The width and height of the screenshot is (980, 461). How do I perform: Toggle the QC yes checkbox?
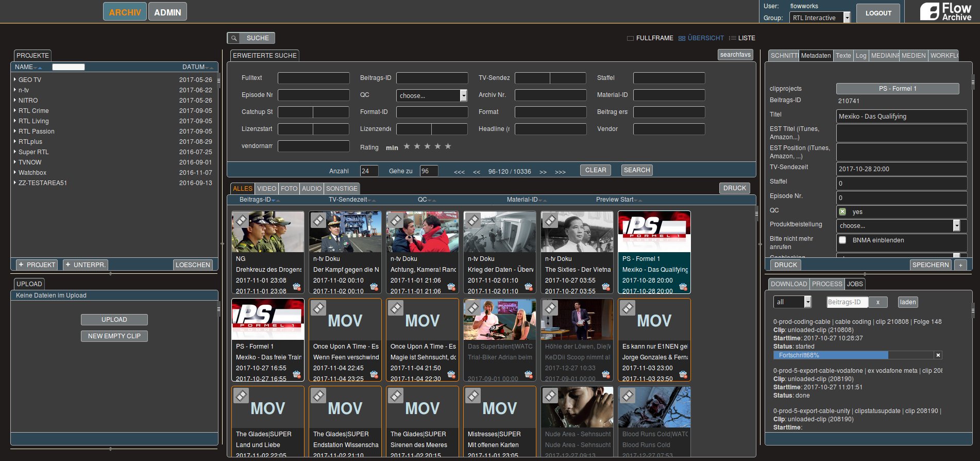pyautogui.click(x=842, y=211)
